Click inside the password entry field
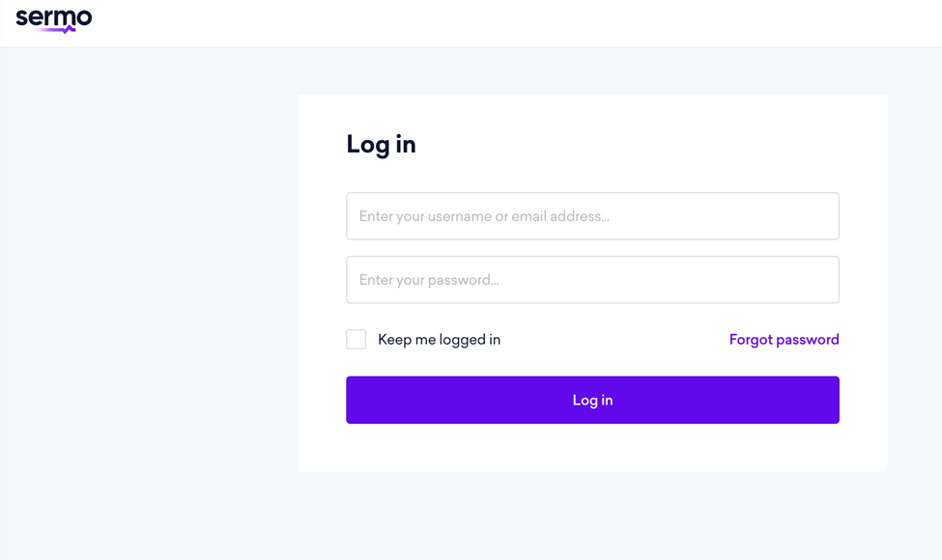Image resolution: width=942 pixels, height=560 pixels. pos(592,279)
